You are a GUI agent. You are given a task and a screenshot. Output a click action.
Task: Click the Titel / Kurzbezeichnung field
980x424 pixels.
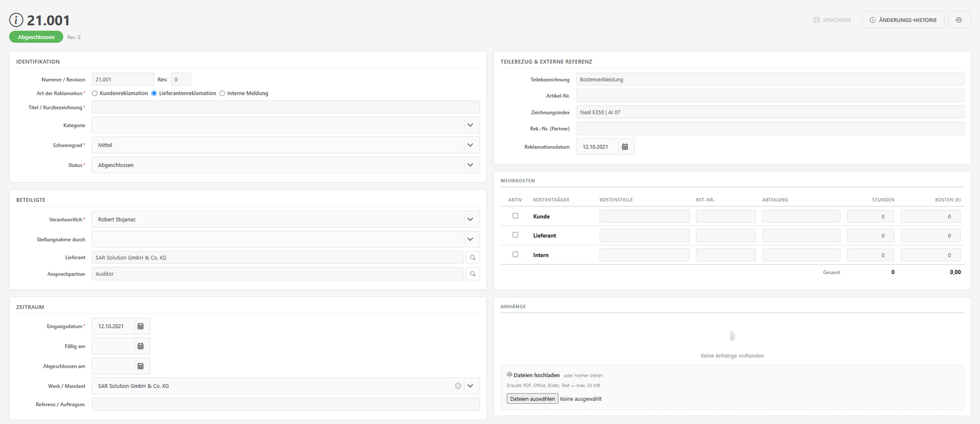[x=285, y=107]
